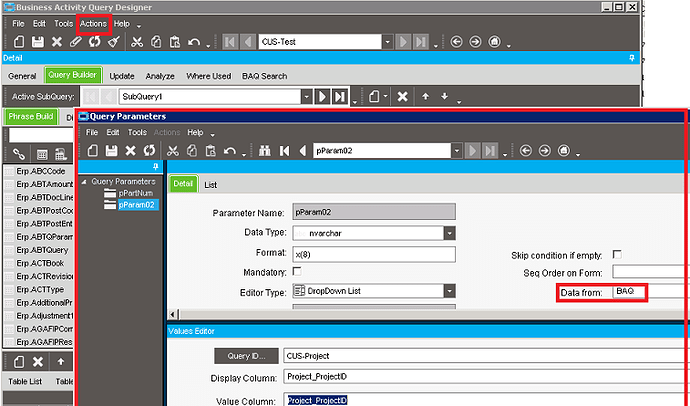Switch to the Where Used tab
The width and height of the screenshot is (690, 406).
tap(209, 76)
